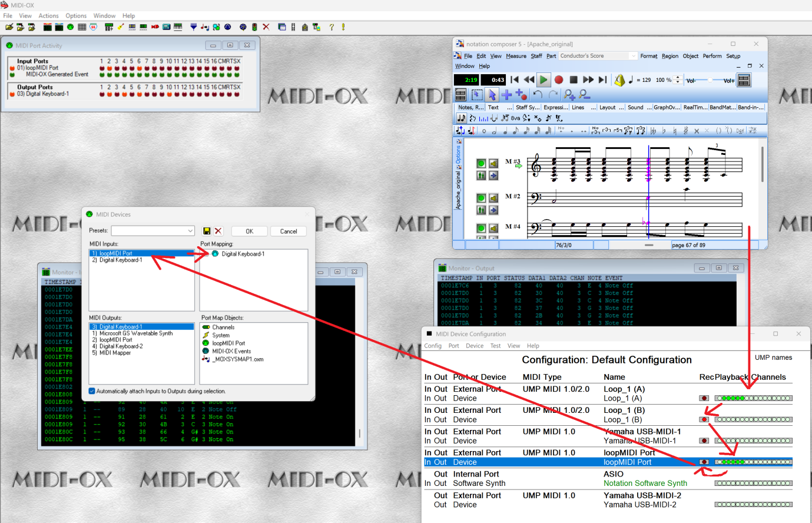The width and height of the screenshot is (812, 523).
Task: Toggle 'Automatically attach Inputs to Outputs' checkbox
Action: [x=92, y=391]
